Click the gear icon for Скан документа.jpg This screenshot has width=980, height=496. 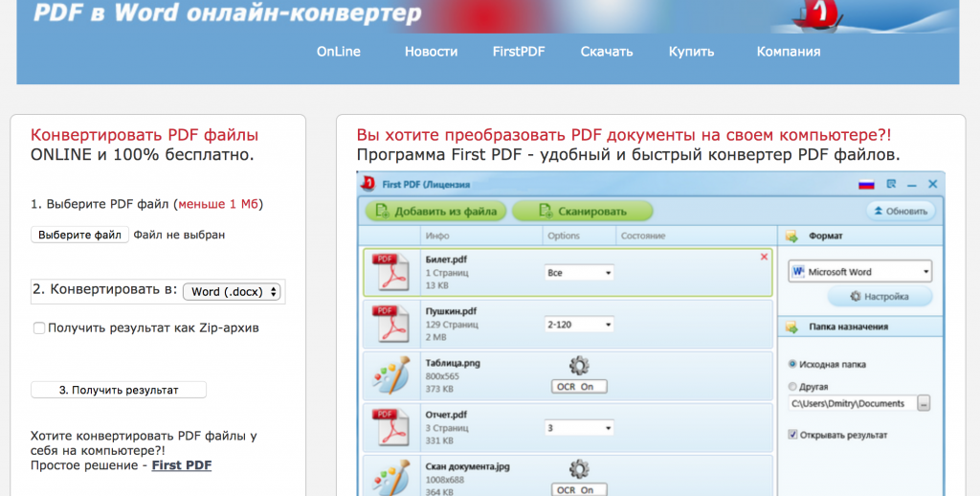coord(579,469)
